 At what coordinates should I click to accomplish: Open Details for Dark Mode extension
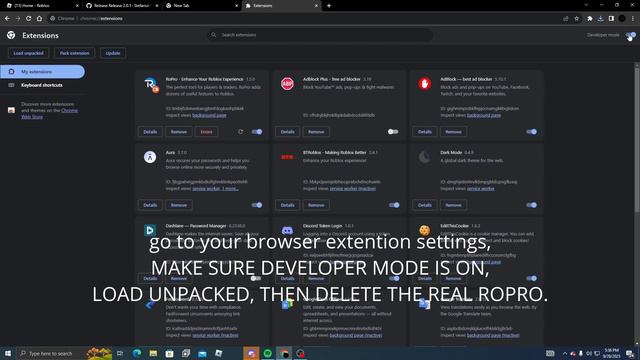[424, 205]
